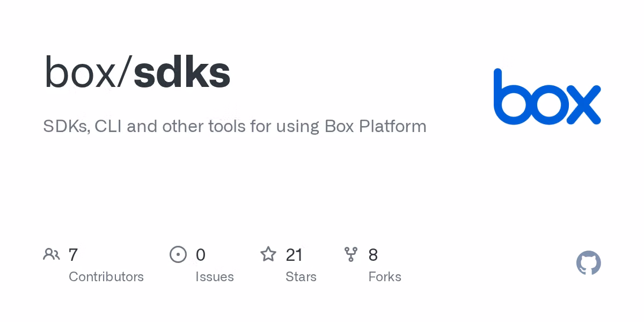The height and width of the screenshot is (322, 644).
Task: Select the 'Issues' label
Action: [214, 277]
